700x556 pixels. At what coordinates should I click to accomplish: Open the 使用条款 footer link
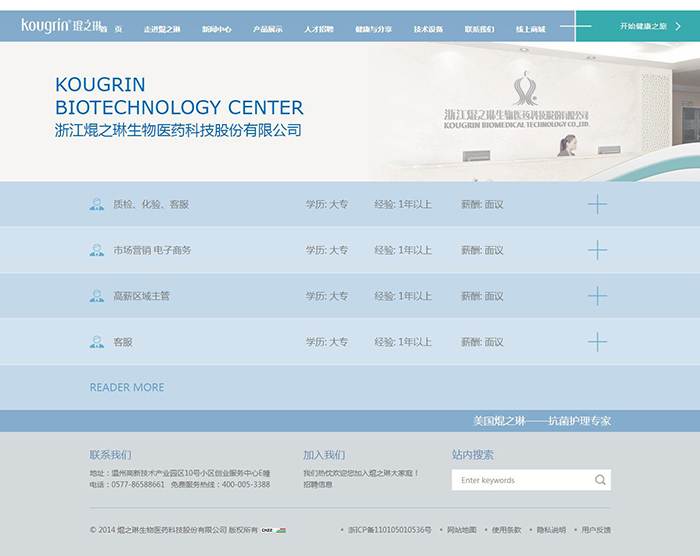click(x=506, y=530)
